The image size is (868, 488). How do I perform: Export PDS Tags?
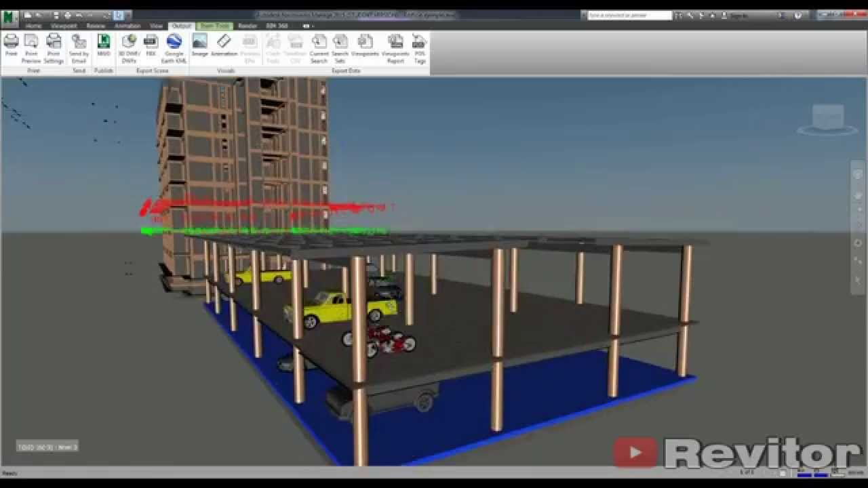point(420,49)
